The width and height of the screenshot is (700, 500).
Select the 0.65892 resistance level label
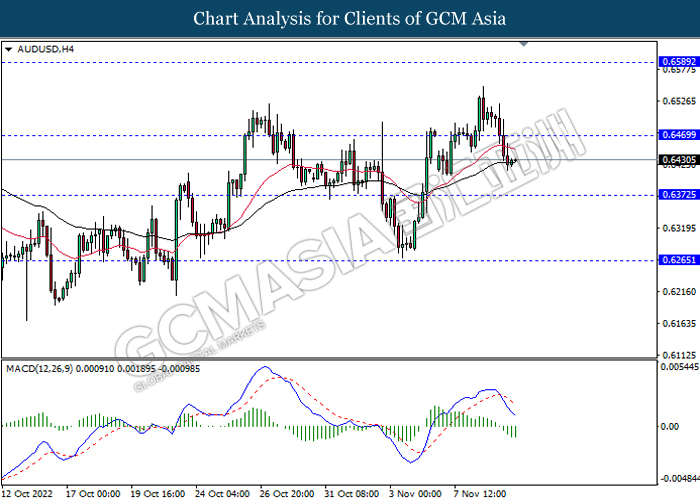[x=679, y=62]
